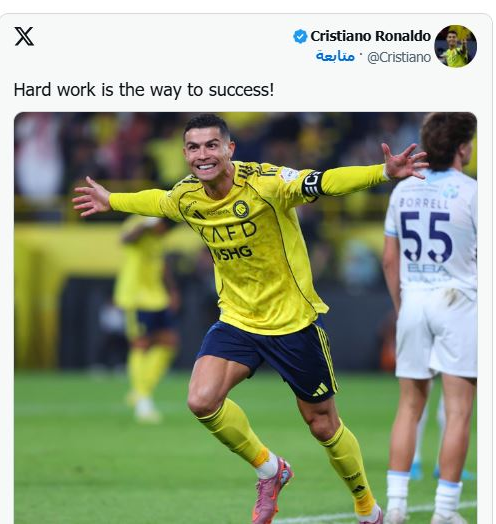Click the tweet text about hard work

point(144,90)
